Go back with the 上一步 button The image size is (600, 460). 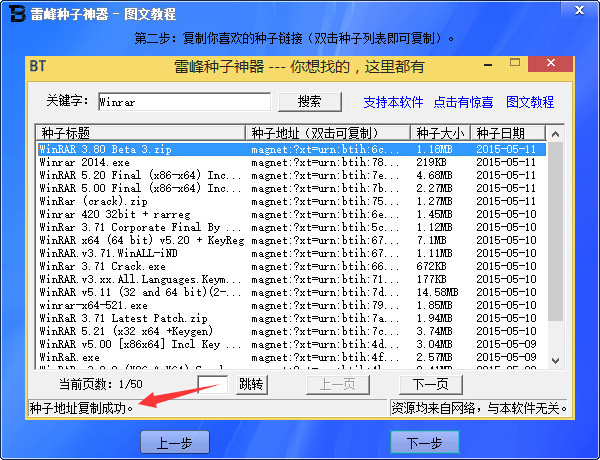click(175, 442)
